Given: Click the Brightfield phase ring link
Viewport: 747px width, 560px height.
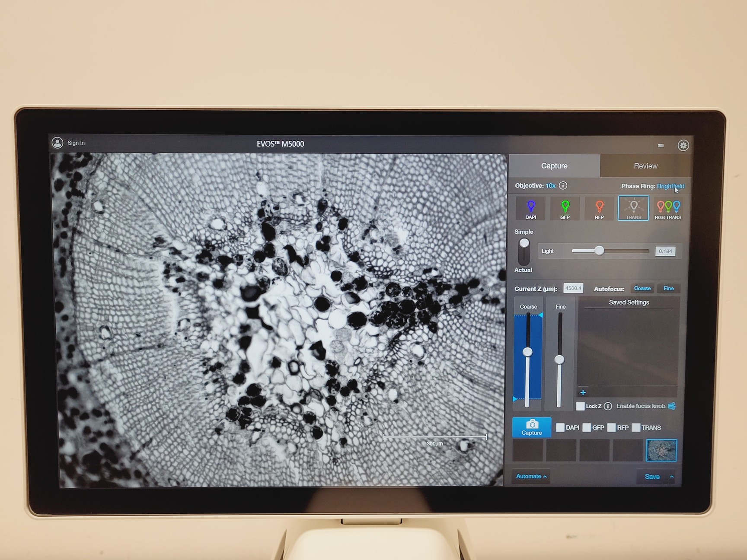Looking at the screenshot, I should click(670, 186).
